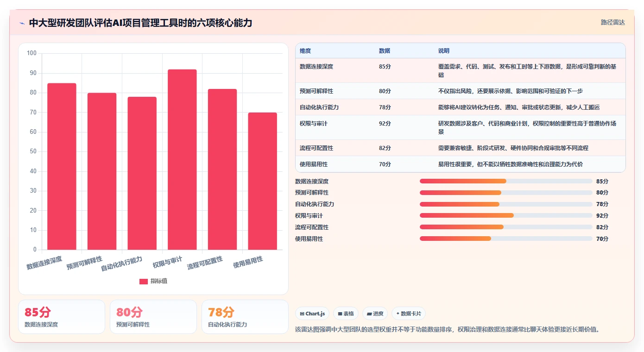The width and height of the screenshot is (644, 352).
Task: Click the lightning icon beside the title
Action: click(22, 23)
